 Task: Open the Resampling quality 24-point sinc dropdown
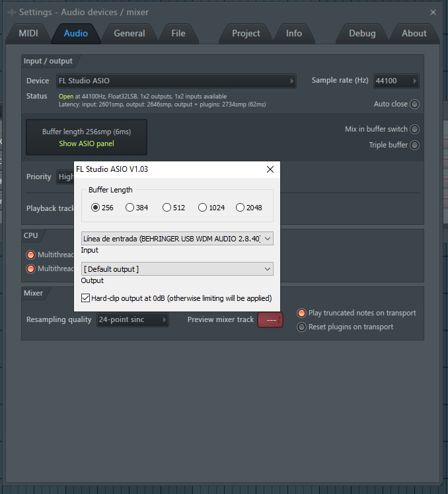point(133,320)
